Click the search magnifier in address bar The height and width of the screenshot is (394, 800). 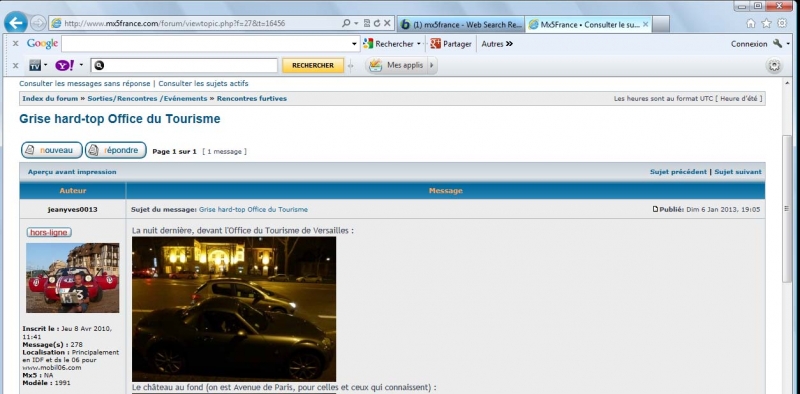click(346, 23)
